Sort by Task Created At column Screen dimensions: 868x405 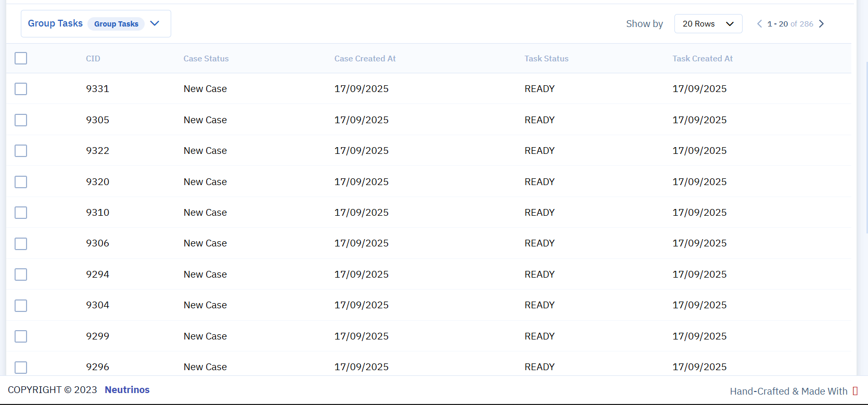(x=703, y=59)
